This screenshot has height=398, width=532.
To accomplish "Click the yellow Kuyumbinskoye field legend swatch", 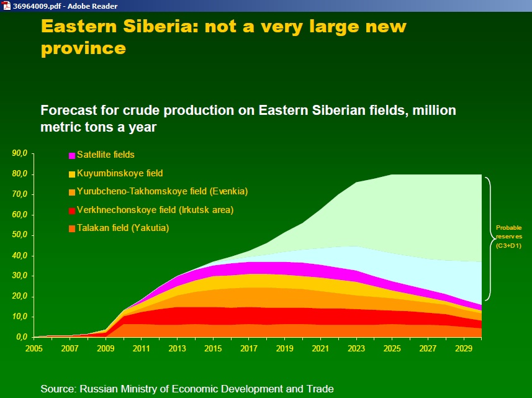I will tap(72, 174).
